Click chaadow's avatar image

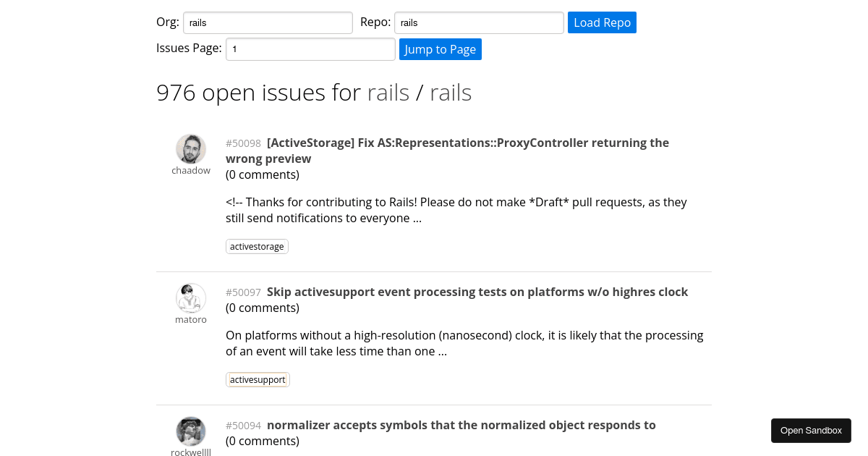[x=191, y=149]
